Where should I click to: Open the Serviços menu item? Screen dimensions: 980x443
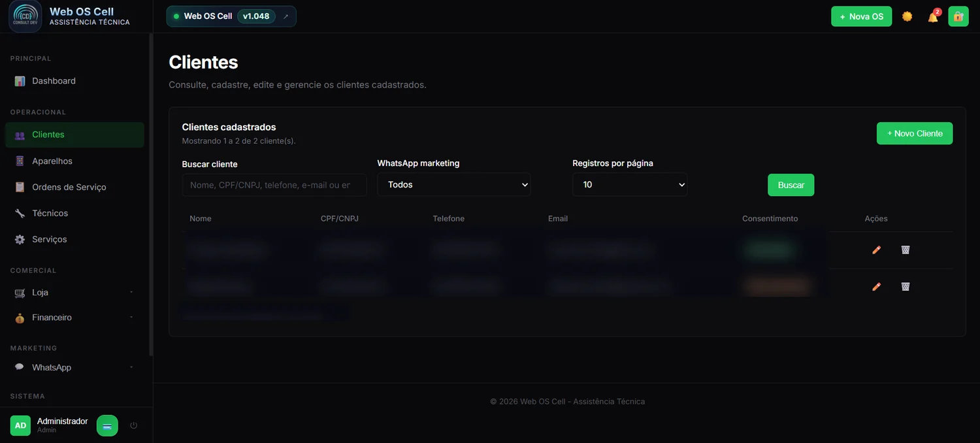74,239
